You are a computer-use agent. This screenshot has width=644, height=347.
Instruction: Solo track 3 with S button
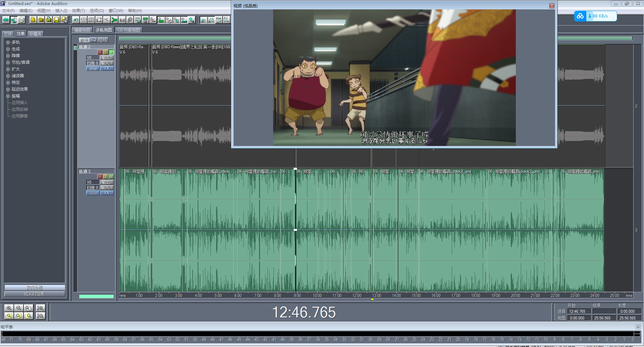click(x=105, y=177)
